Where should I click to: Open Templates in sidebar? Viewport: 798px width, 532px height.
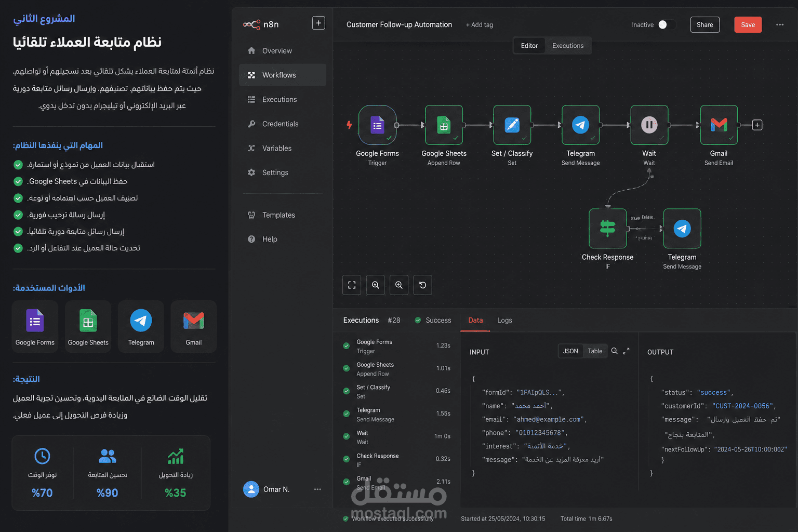tap(283, 215)
